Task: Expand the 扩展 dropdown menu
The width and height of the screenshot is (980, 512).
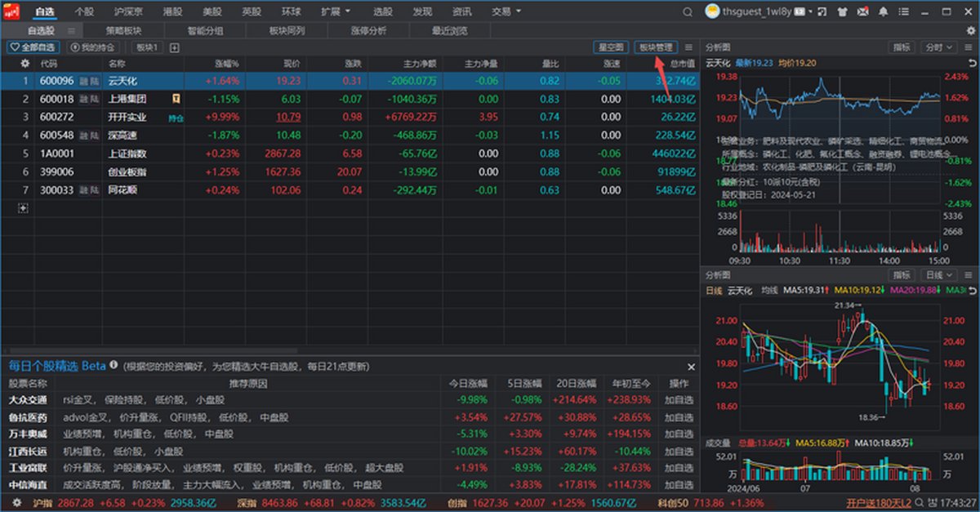Action: tap(335, 11)
